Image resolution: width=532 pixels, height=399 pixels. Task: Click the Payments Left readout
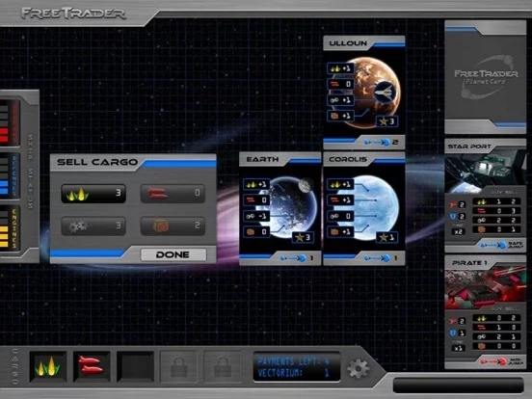tap(294, 361)
